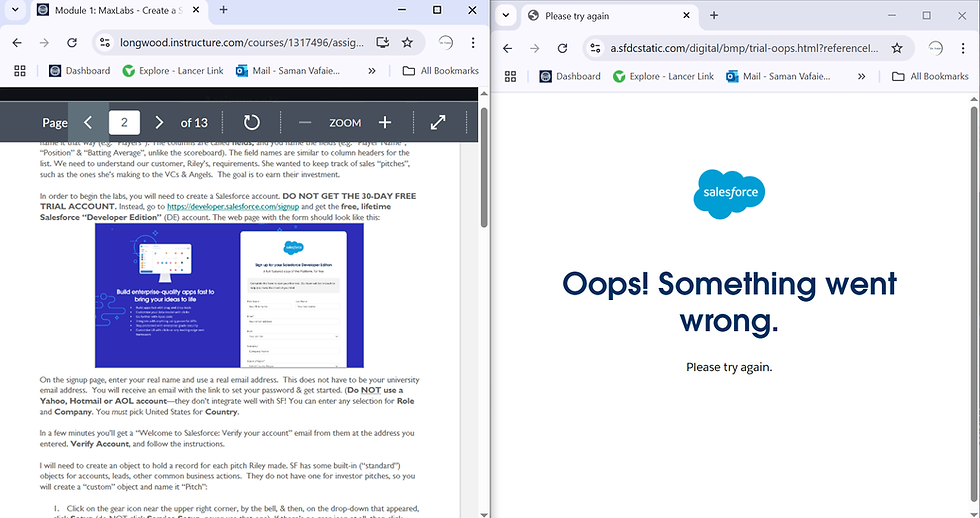
Task: Open apps grid in left bookmarks bar
Action: pyautogui.click(x=20, y=71)
